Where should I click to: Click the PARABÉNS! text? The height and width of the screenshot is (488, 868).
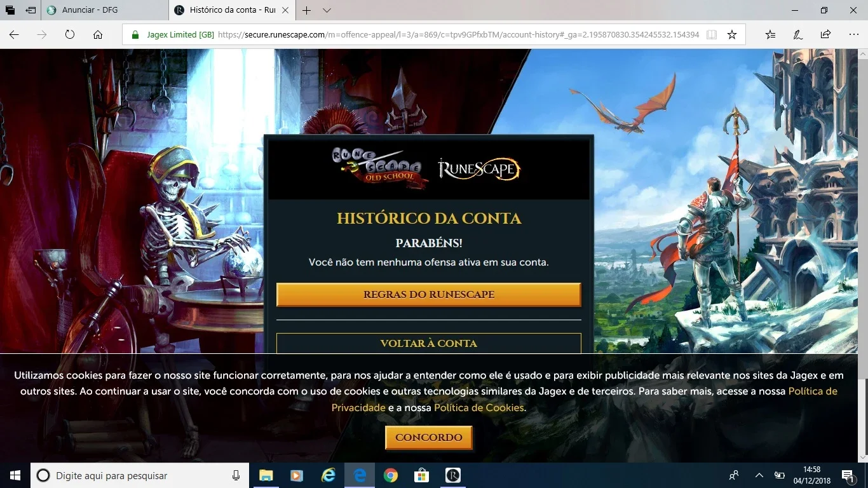click(429, 243)
